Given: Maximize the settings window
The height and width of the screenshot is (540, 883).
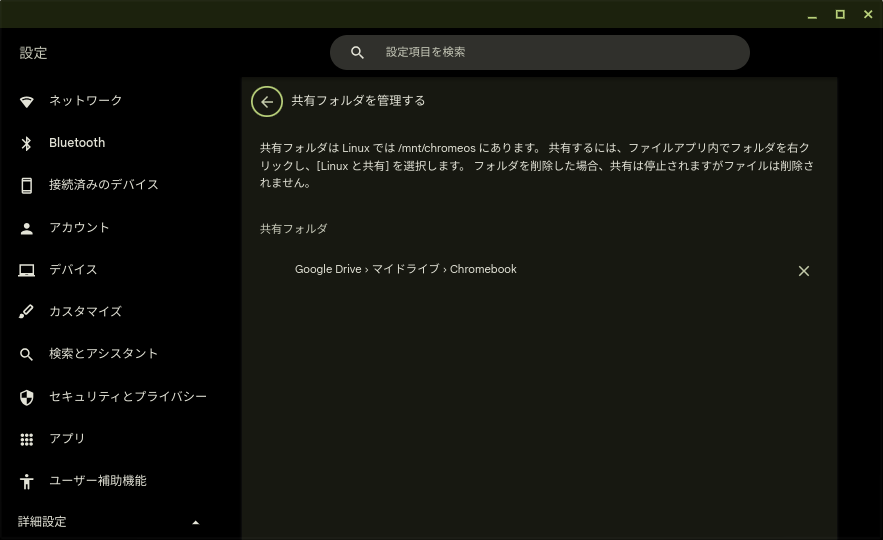Looking at the screenshot, I should coord(840,15).
